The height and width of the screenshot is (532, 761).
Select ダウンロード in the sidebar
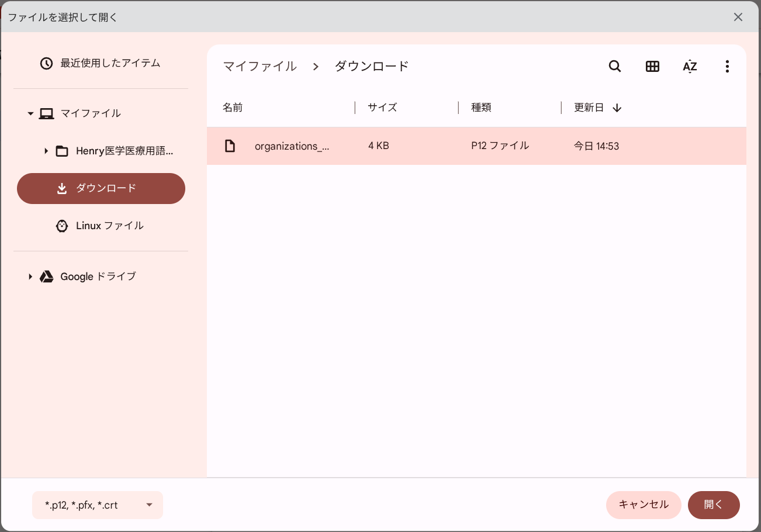(x=101, y=188)
